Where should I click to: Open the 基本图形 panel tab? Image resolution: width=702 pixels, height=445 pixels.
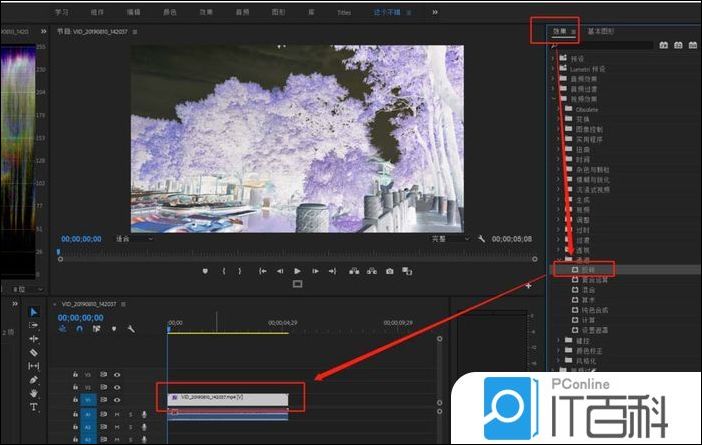click(x=601, y=32)
